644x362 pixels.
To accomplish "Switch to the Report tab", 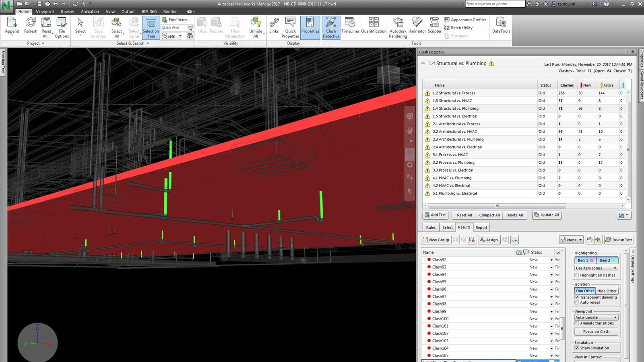I will (x=481, y=227).
